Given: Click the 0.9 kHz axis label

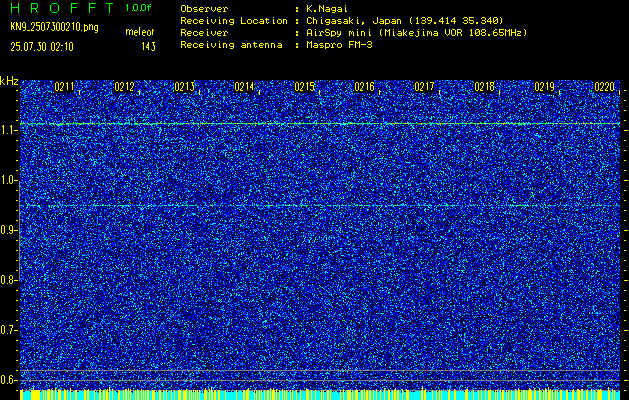Looking at the screenshot, I should (x=8, y=230).
